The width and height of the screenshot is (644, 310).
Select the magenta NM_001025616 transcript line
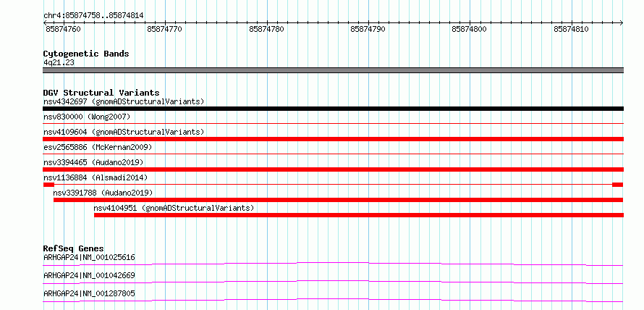(333, 264)
